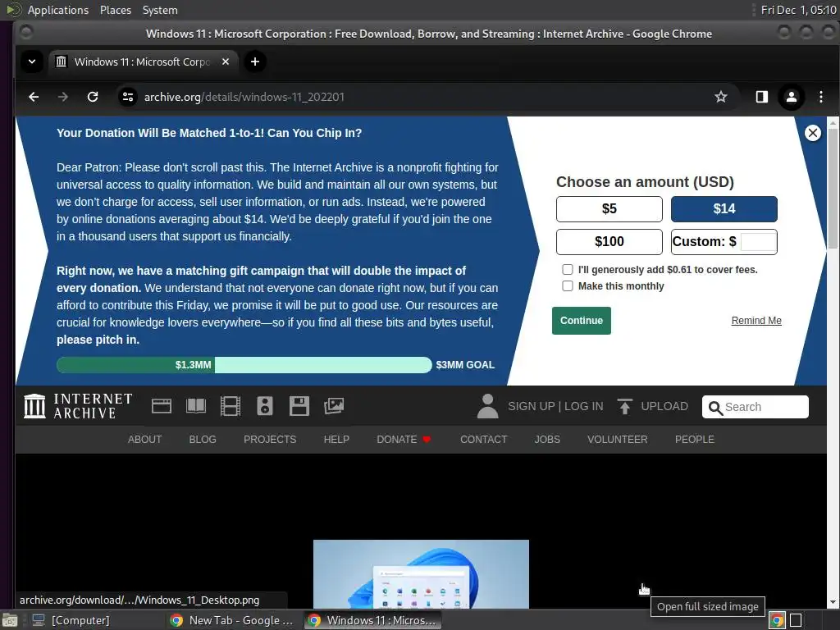Open the JOBS nav item
Viewport: 840px width, 630px height.
tap(547, 440)
